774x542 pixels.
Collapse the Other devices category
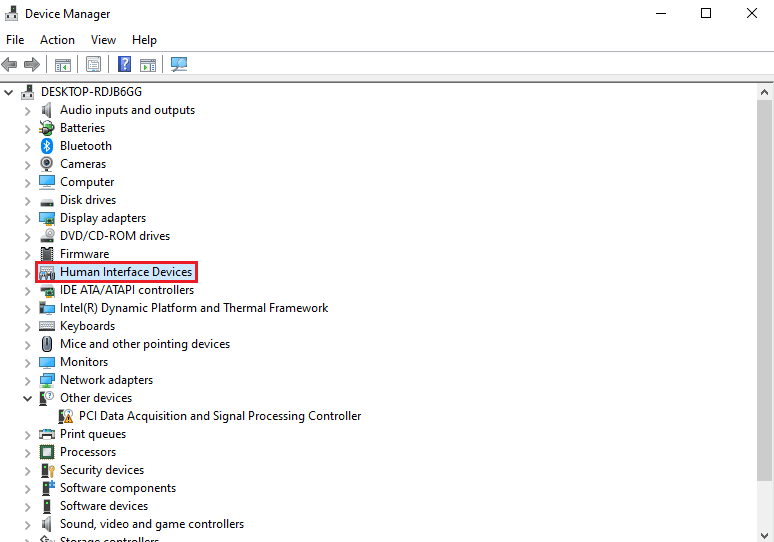point(28,398)
